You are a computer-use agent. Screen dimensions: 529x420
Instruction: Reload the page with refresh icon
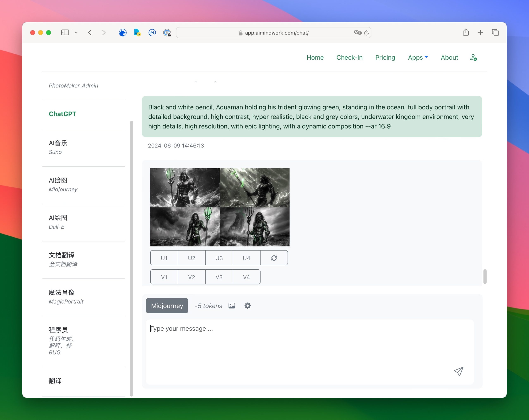tap(366, 33)
